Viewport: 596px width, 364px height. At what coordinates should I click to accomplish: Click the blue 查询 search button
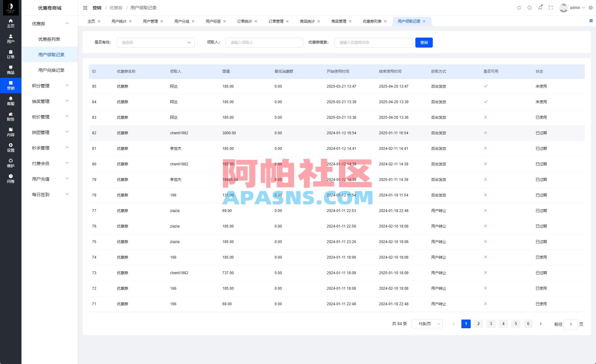[x=424, y=43]
